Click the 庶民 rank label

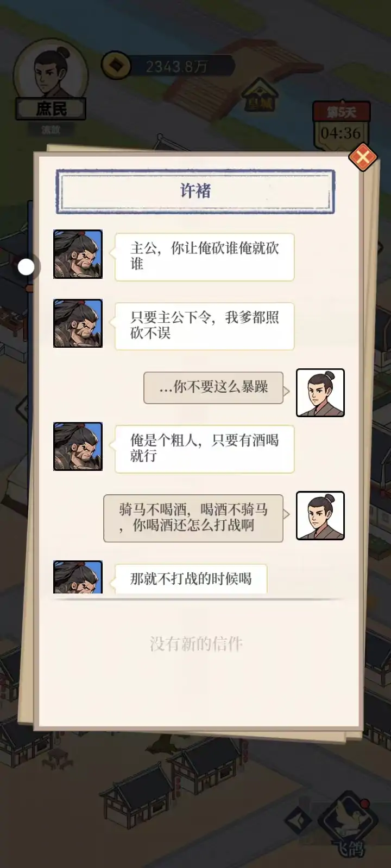coord(51,109)
